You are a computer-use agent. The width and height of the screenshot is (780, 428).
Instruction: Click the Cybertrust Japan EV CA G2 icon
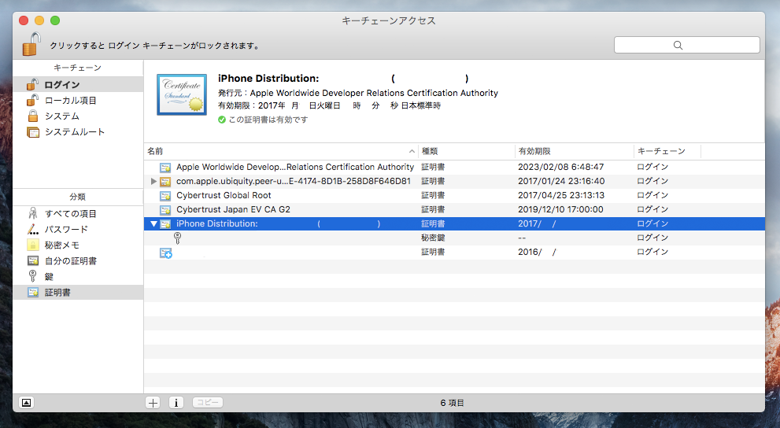(x=165, y=210)
